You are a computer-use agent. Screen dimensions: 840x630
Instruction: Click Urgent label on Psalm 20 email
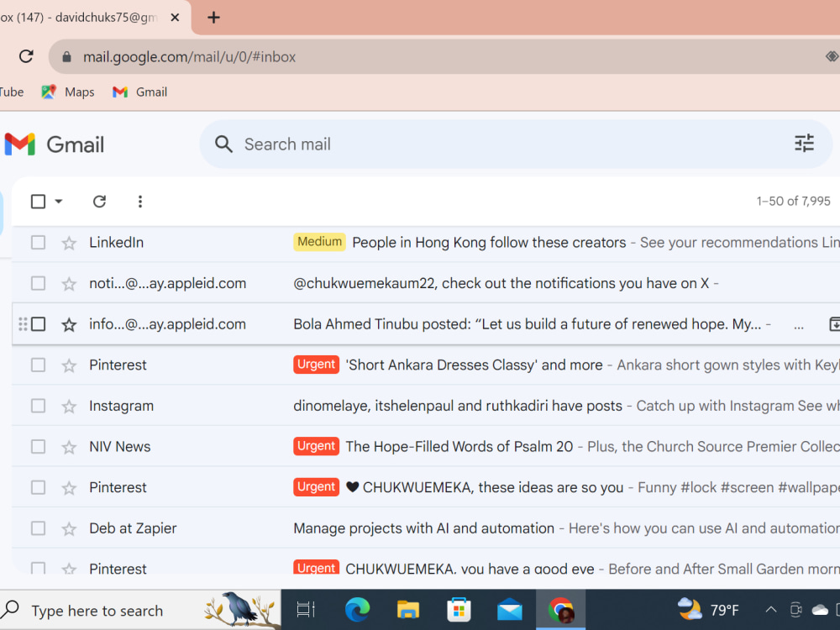click(316, 446)
